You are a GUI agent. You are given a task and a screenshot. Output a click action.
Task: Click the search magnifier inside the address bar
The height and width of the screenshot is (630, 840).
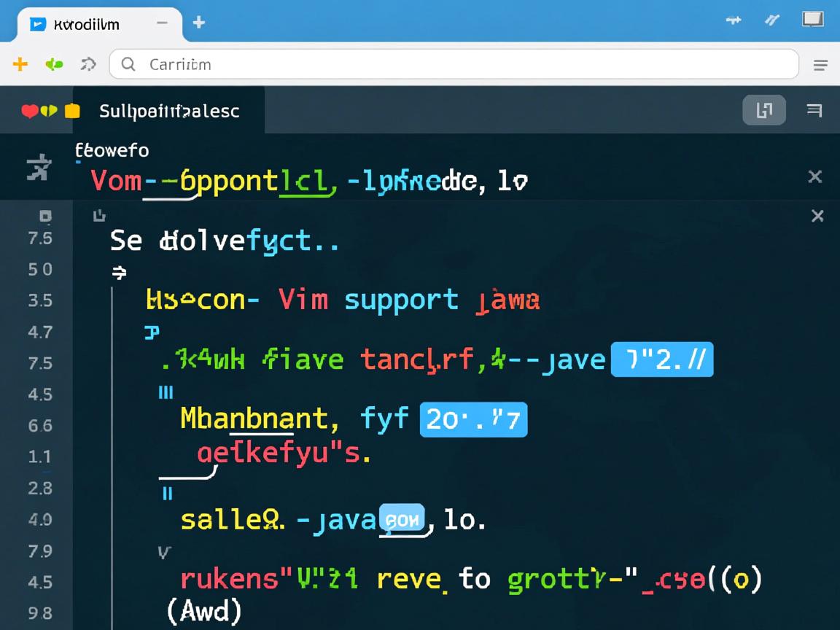pos(128,65)
